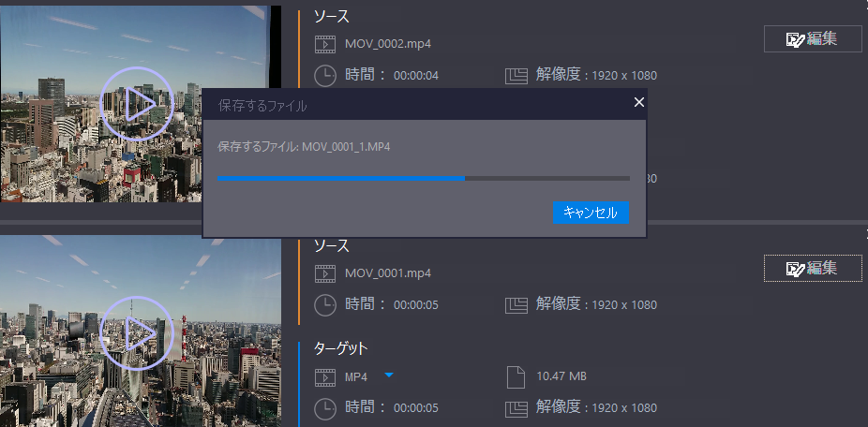Image resolution: width=868 pixels, height=427 pixels.
Task: Click resolution icon in MOV_0001 source row
Action: pyautogui.click(x=516, y=304)
